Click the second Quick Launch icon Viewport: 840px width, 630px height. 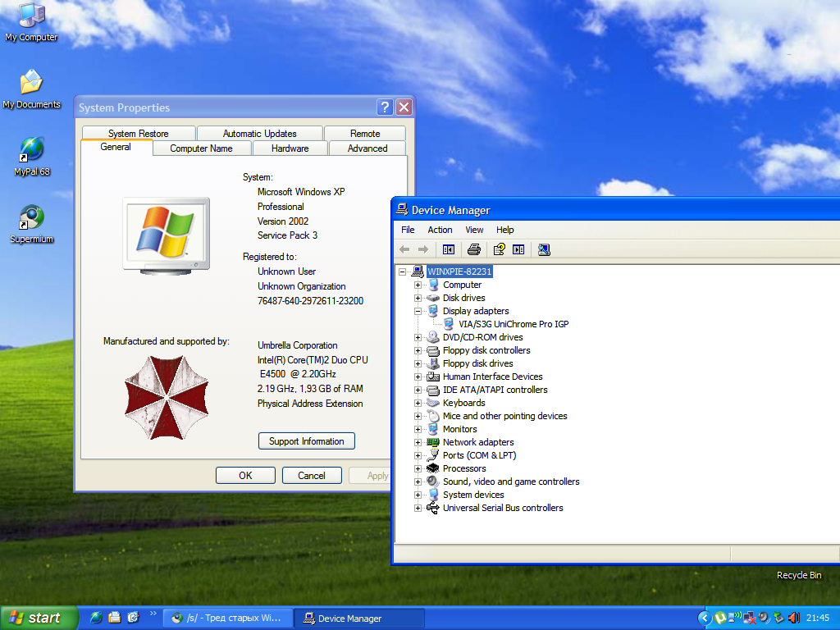(115, 618)
